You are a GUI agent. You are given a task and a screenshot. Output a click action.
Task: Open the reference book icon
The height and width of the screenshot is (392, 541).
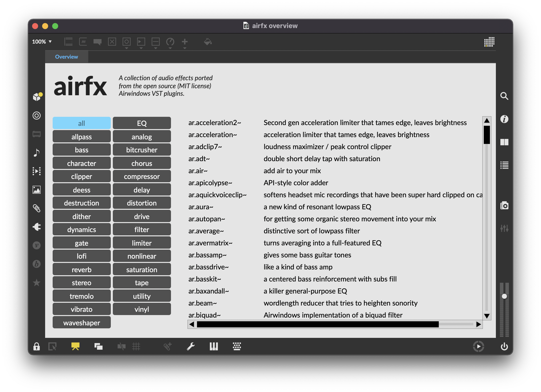(x=504, y=142)
